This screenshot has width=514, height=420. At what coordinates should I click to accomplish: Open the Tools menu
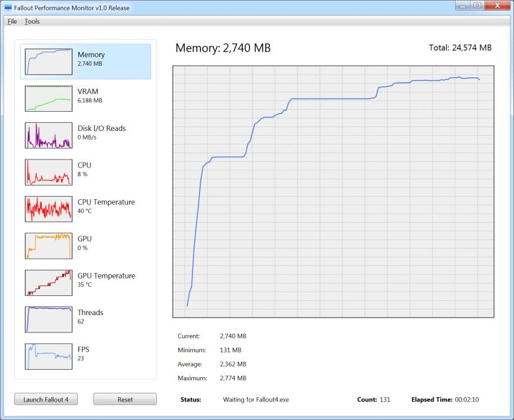pyautogui.click(x=32, y=21)
